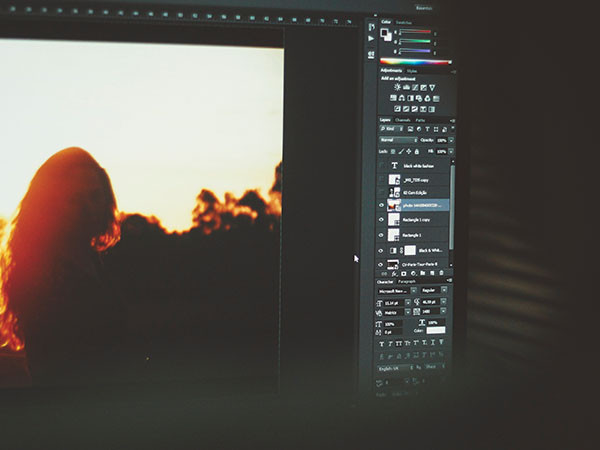
Task: Click the History panel icon in side strip
Action: 371,28
